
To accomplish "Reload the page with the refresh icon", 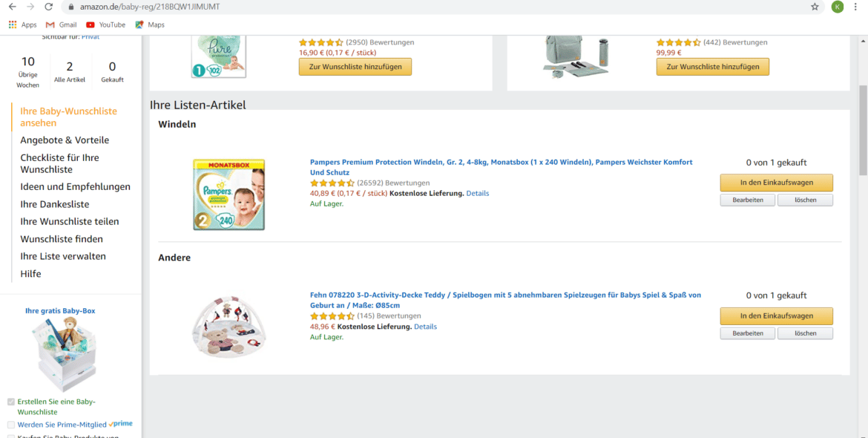I will tap(49, 7).
